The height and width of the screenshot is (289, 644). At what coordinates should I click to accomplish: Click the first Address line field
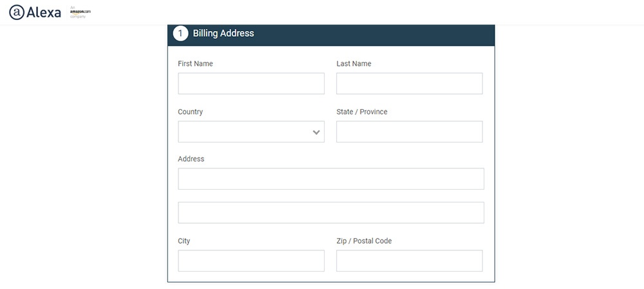tap(330, 179)
